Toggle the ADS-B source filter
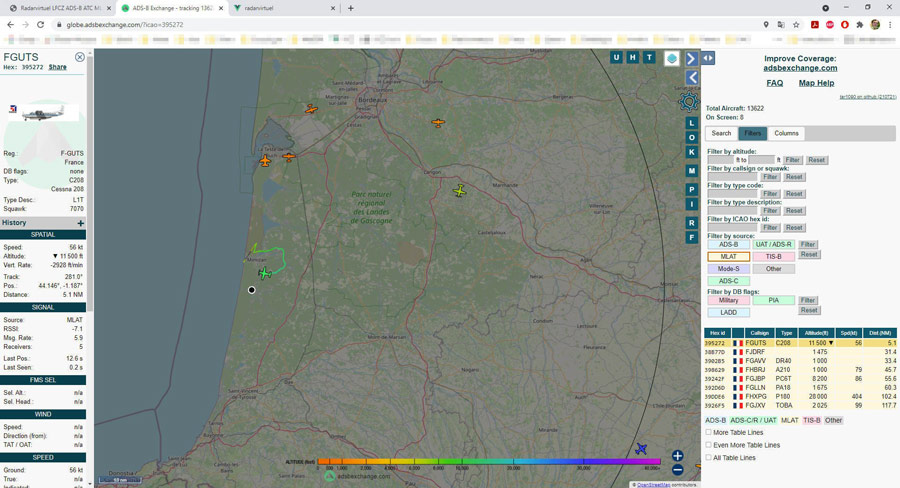This screenshot has height=488, width=900. coord(728,245)
